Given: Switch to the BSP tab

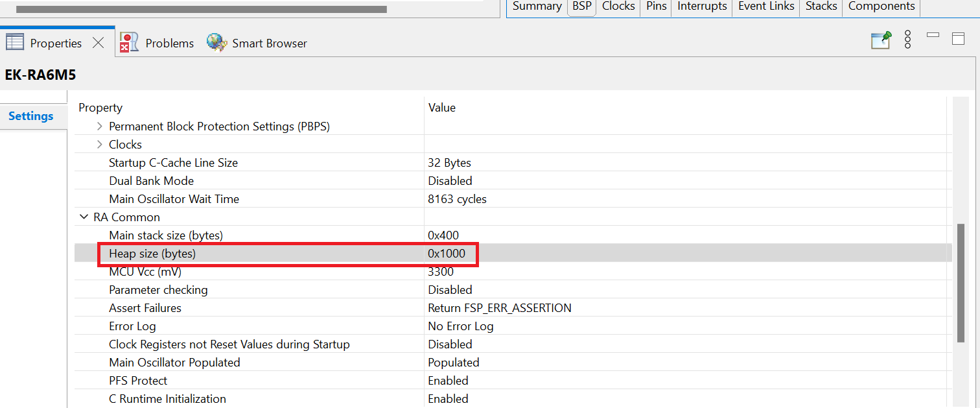Looking at the screenshot, I should click(581, 6).
